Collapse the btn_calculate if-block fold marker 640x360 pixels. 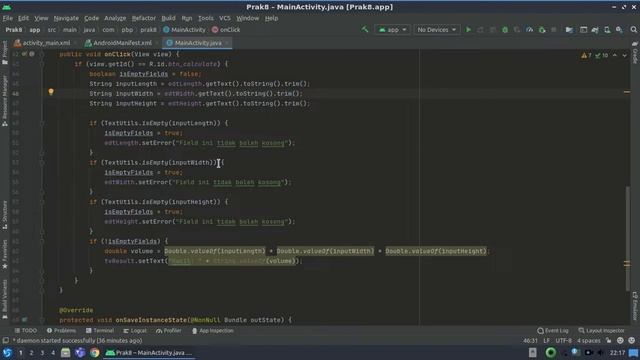click(42, 64)
